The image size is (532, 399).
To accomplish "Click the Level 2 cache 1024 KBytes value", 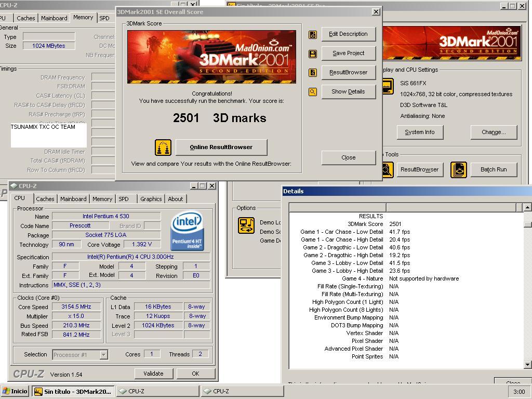I will 158,325.
